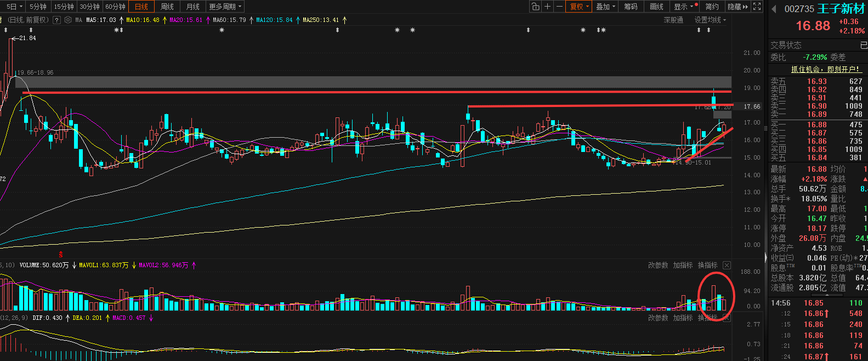Click the 总手 value 50.62万

[813, 189]
